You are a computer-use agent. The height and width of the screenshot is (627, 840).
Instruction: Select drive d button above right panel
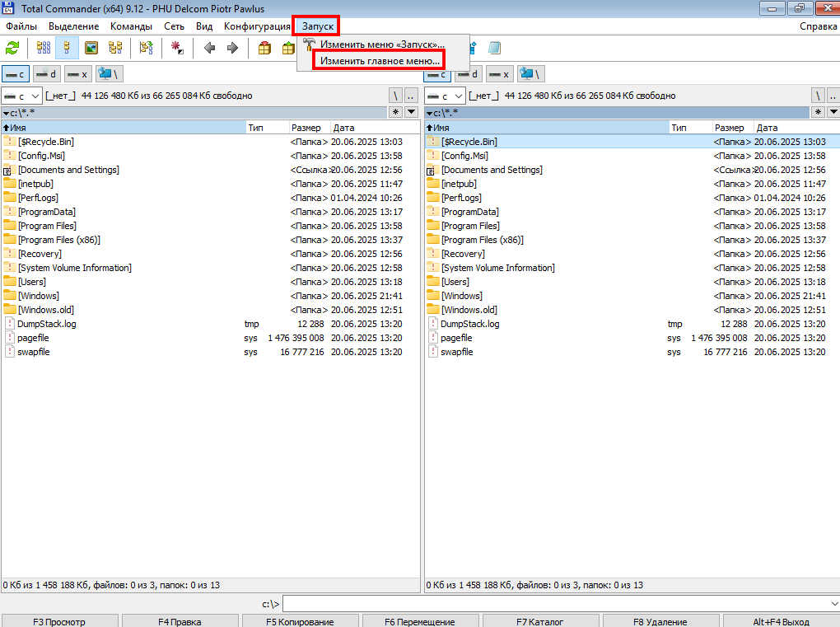click(x=469, y=74)
